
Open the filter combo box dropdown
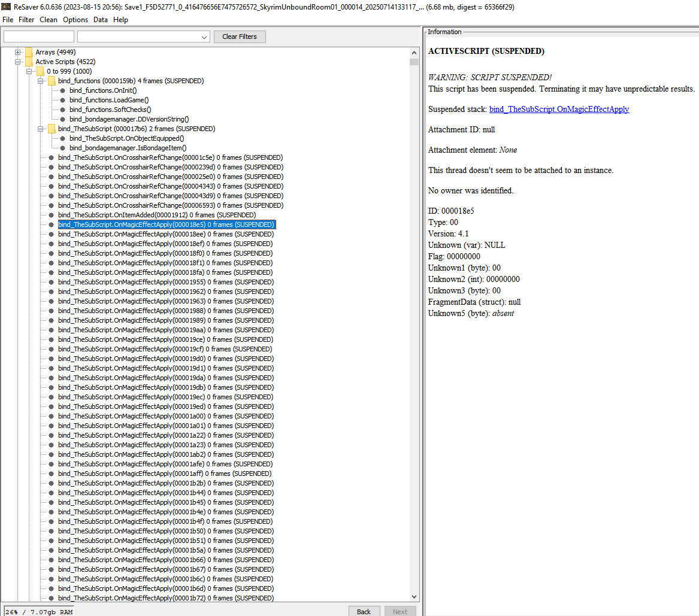pyautogui.click(x=204, y=37)
